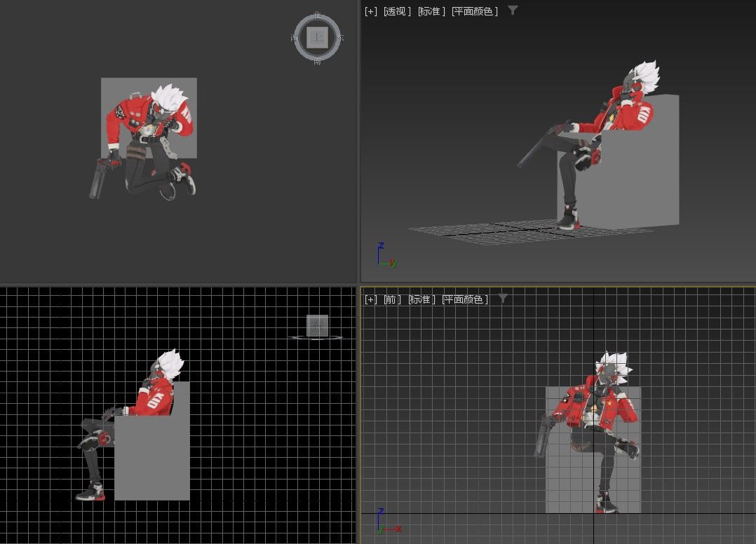Viewport: 756px width, 544px height.
Task: Click the ViewCube 上 face in top viewport
Action: pyautogui.click(x=317, y=38)
